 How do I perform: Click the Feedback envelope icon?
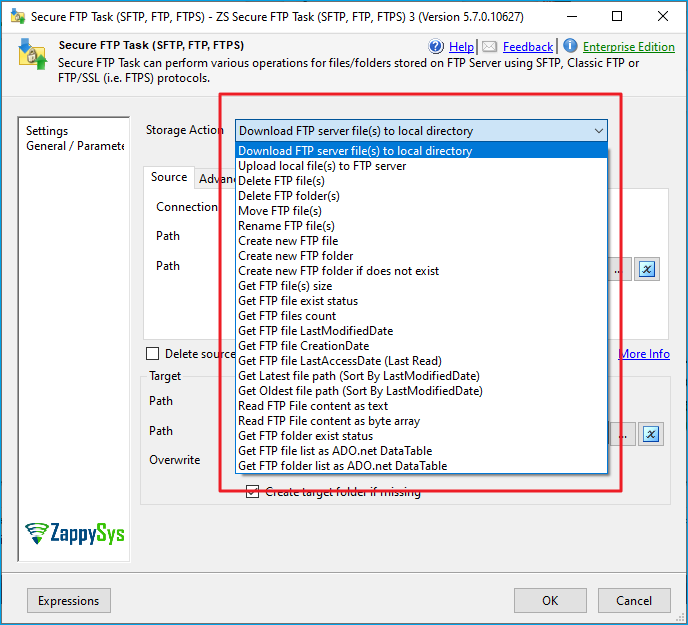point(490,47)
